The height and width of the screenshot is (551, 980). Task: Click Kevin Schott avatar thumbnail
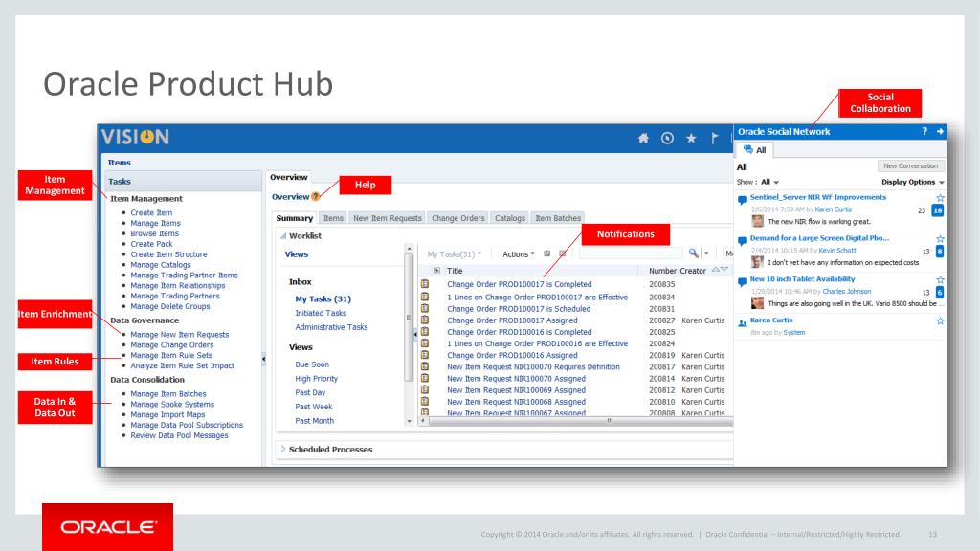click(758, 262)
